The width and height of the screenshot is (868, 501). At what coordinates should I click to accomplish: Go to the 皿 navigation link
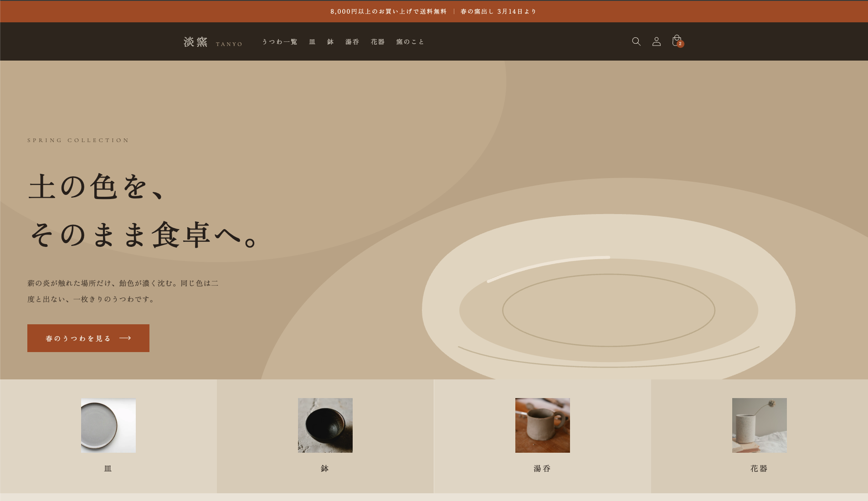tap(312, 42)
